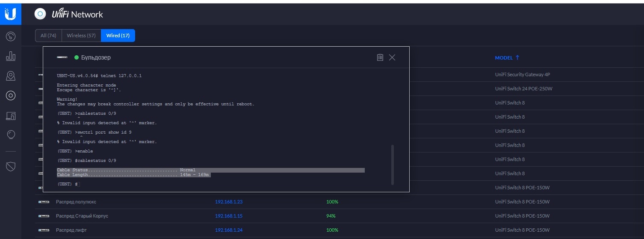Click the device icon in Бульдозер dialog header
This screenshot has width=644, height=239.
click(x=62, y=57)
